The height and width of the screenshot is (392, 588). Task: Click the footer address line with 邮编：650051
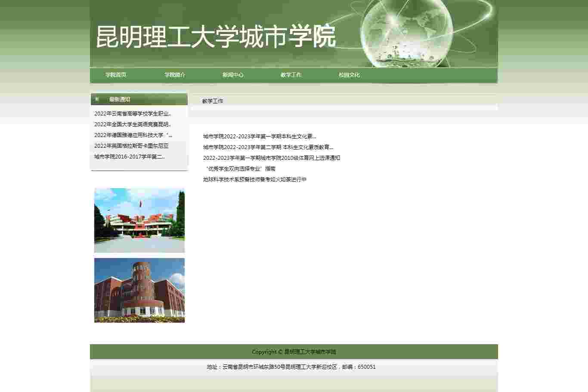tap(291, 367)
